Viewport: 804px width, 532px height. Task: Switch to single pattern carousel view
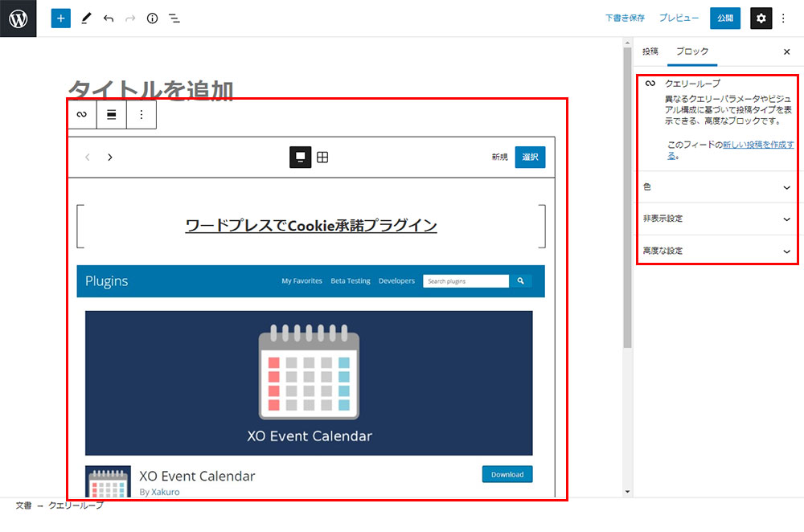click(300, 158)
